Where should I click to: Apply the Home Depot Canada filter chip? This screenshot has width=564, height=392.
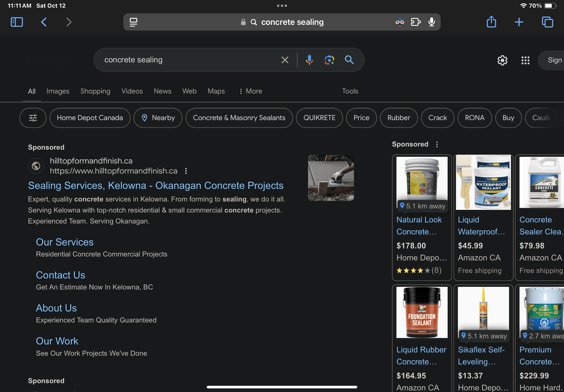click(90, 118)
